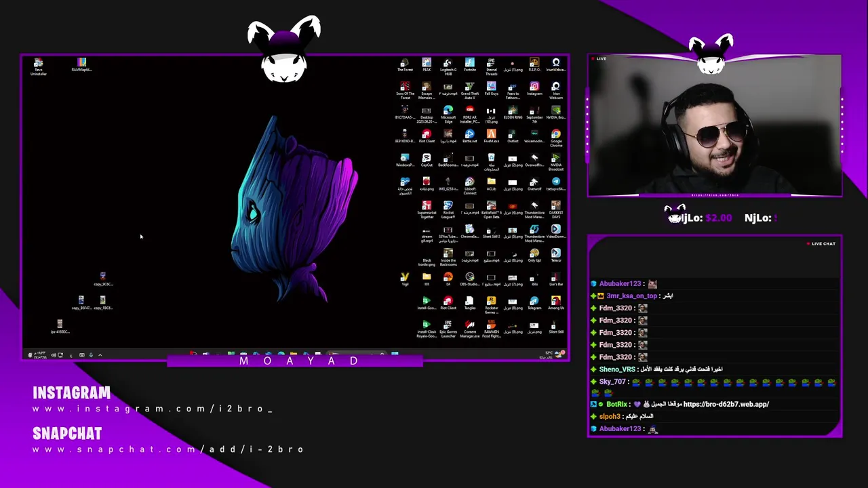Screen dimensions: 868x488
Task: Select Sons Of The Forest icon
Action: point(405,91)
